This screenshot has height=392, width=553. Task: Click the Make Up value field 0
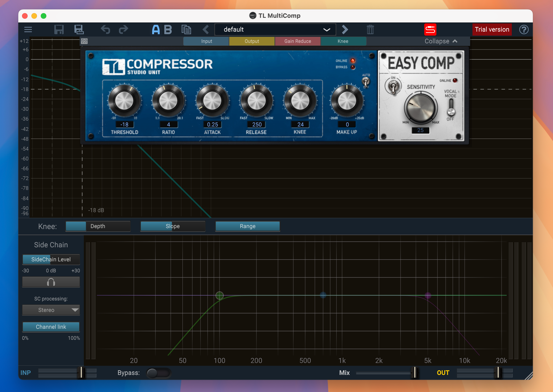[347, 124]
